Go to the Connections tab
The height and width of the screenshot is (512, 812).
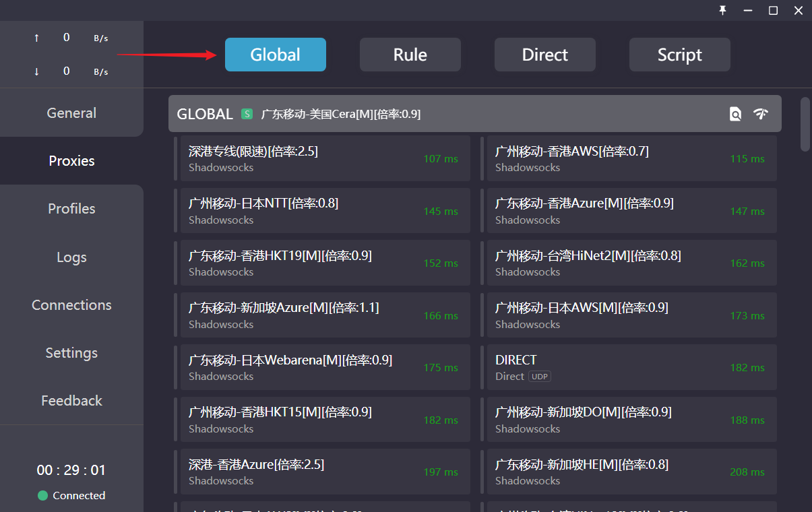click(71, 305)
